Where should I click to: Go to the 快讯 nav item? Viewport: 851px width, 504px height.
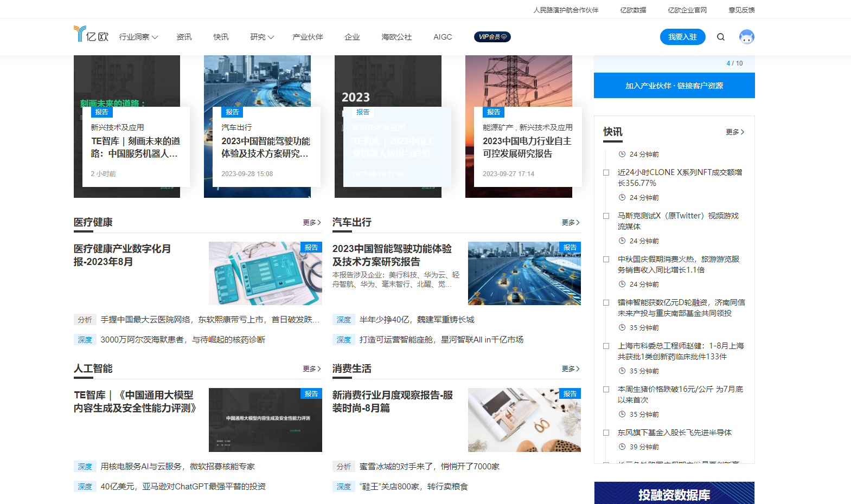coord(221,37)
